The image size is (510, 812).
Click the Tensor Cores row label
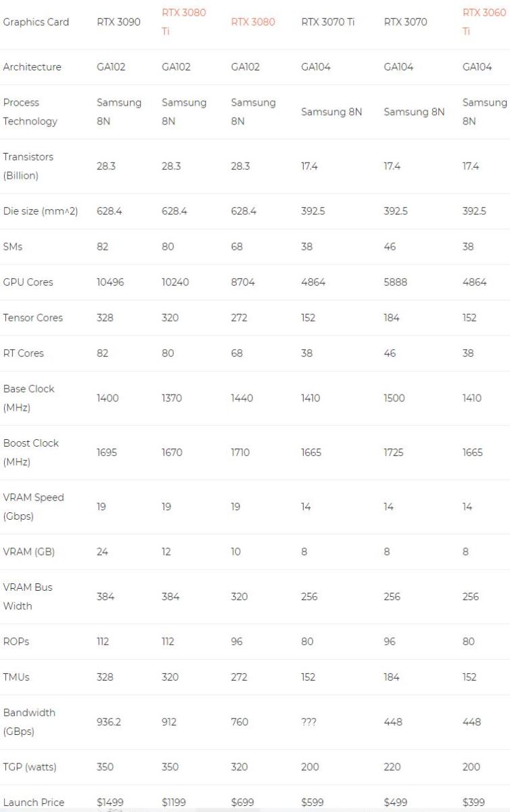coord(32,317)
